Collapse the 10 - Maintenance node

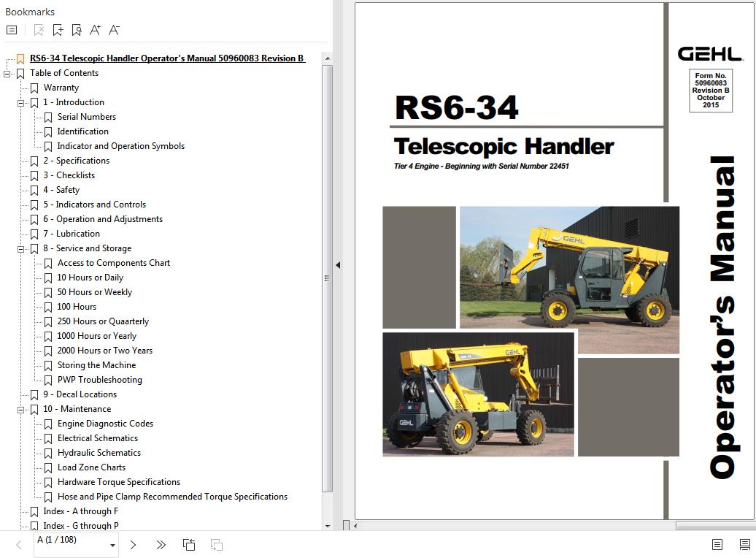20,410
